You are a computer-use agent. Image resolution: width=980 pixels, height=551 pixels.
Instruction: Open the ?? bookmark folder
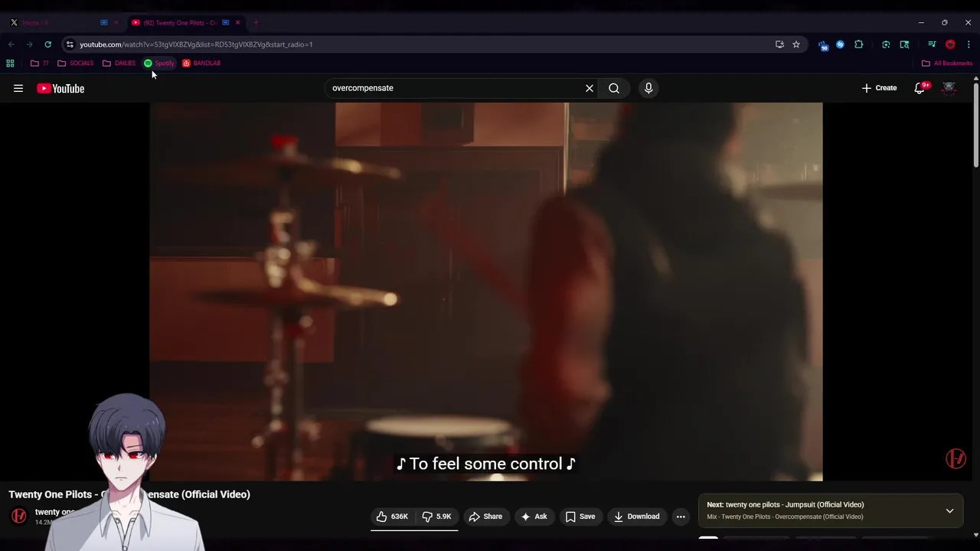click(40, 64)
